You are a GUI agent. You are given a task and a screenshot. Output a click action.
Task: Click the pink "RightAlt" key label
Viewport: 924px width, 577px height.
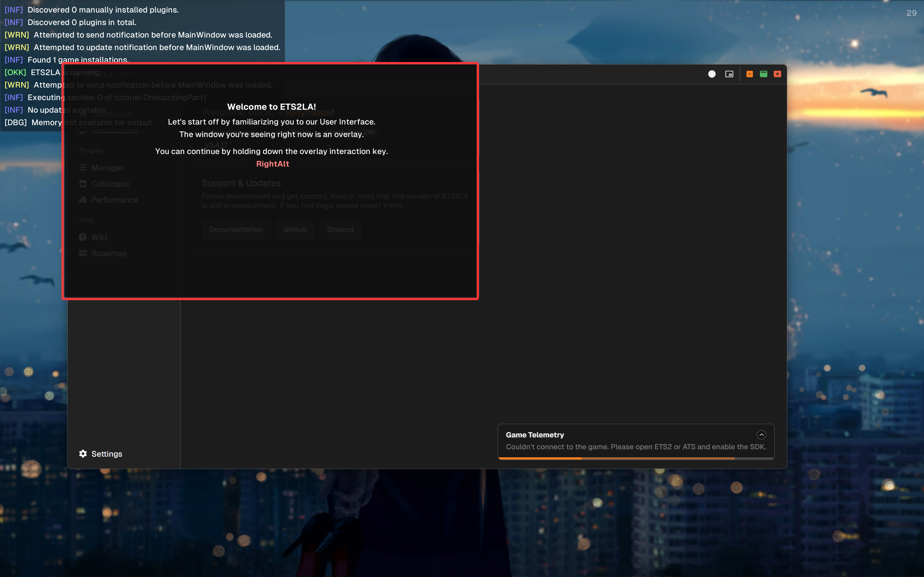pyautogui.click(x=273, y=164)
